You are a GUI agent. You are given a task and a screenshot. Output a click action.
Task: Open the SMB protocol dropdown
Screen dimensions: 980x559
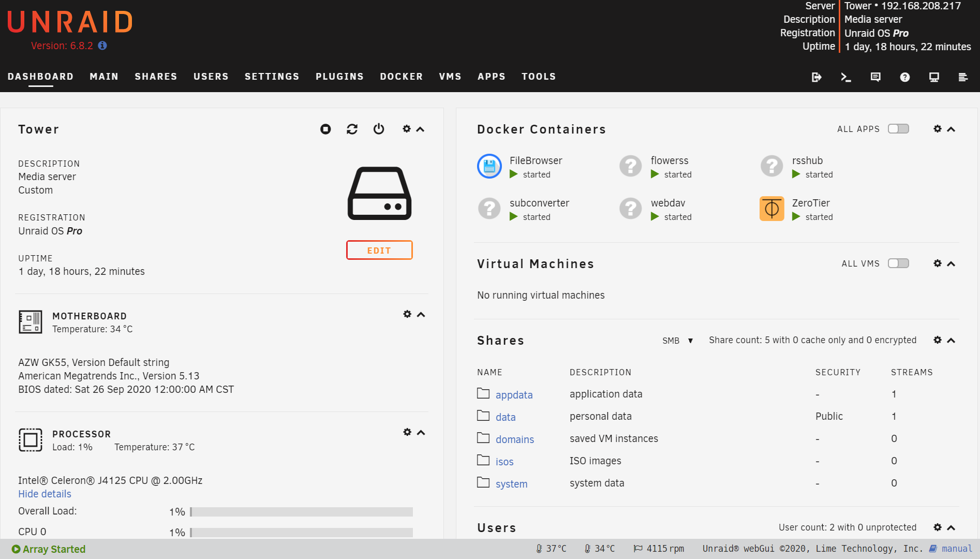coord(678,341)
